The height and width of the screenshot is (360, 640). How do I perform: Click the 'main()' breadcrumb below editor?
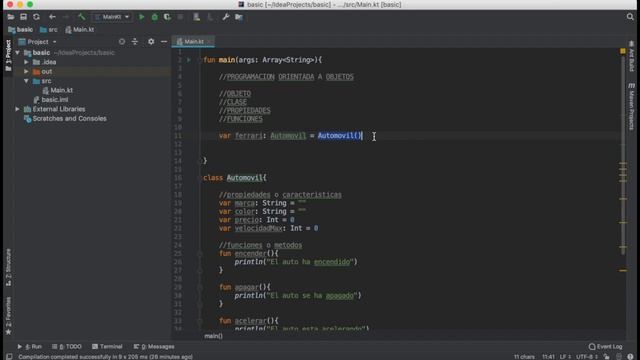(213, 336)
